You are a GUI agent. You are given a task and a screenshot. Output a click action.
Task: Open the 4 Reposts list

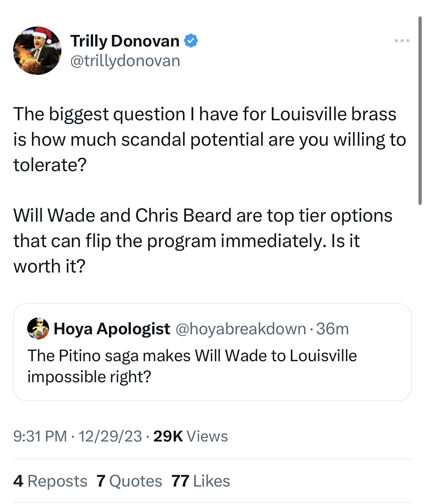pos(50,481)
